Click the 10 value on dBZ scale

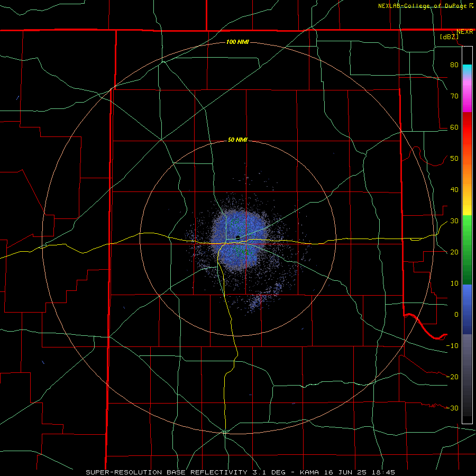[x=454, y=283]
